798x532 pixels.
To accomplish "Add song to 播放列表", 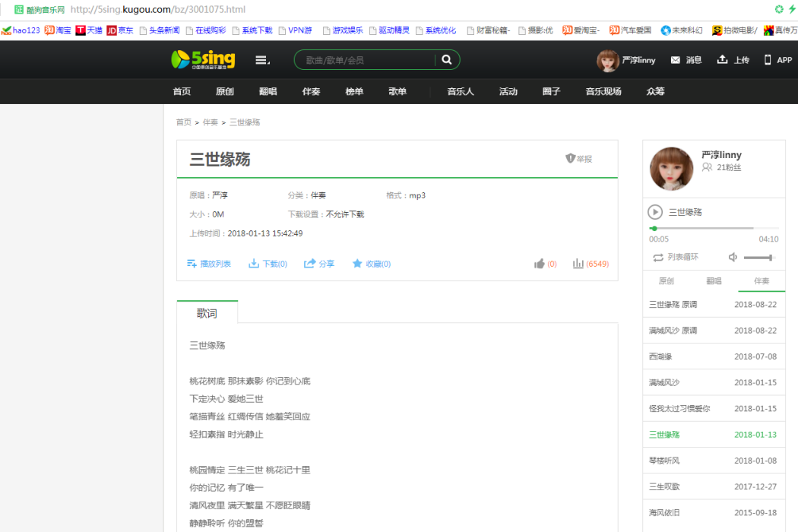I will pyautogui.click(x=209, y=264).
